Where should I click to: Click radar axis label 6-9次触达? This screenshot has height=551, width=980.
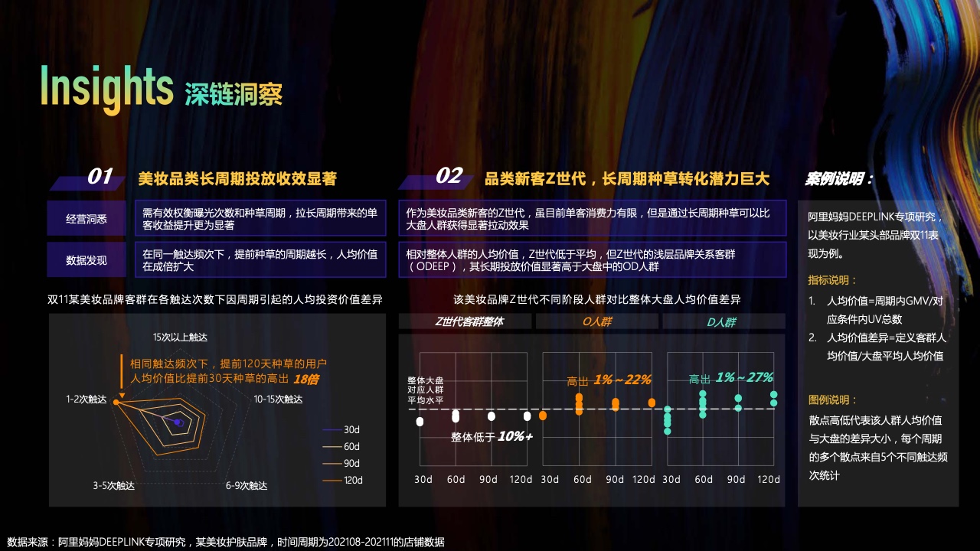247,485
